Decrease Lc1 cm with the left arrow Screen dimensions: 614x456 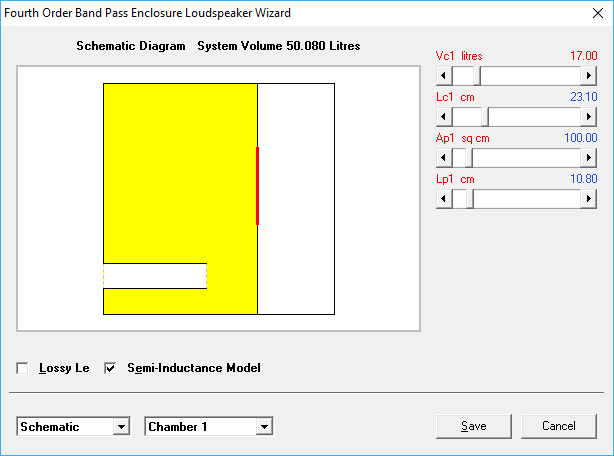[444, 117]
